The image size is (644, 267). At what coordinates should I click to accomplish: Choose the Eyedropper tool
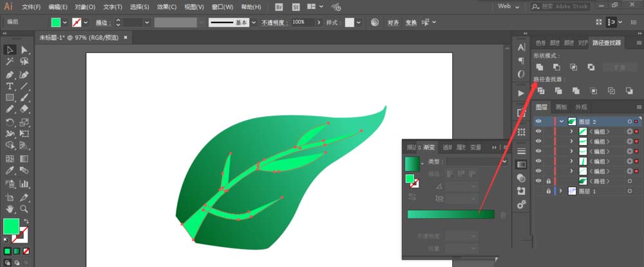pyautogui.click(x=10, y=170)
